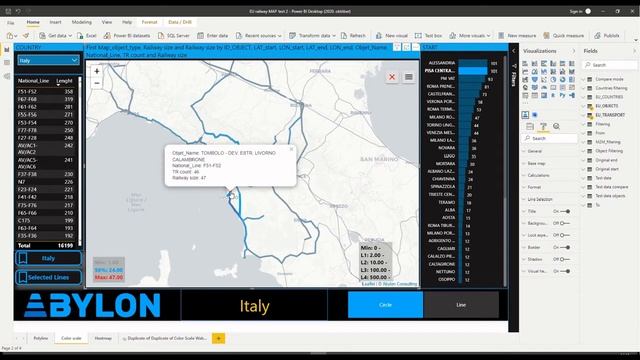Open the map layers menu icon

[x=409, y=77]
